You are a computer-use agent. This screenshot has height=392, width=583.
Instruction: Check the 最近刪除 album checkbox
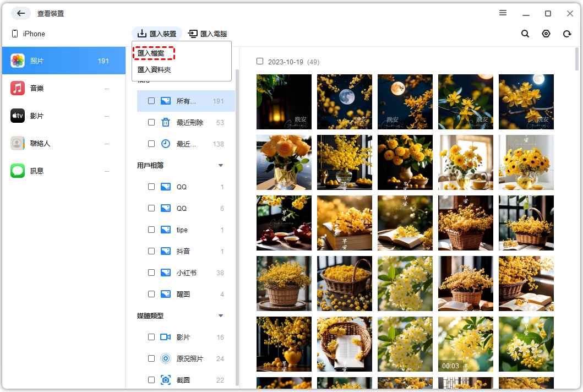151,122
